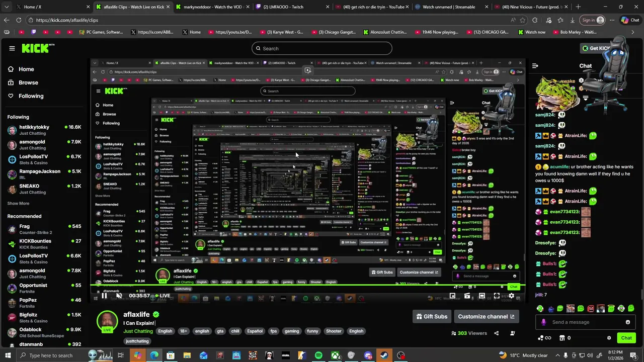Screen dimensions: 644x362
Task: Click the share icon beside Viewers
Action: pyautogui.click(x=497, y=333)
